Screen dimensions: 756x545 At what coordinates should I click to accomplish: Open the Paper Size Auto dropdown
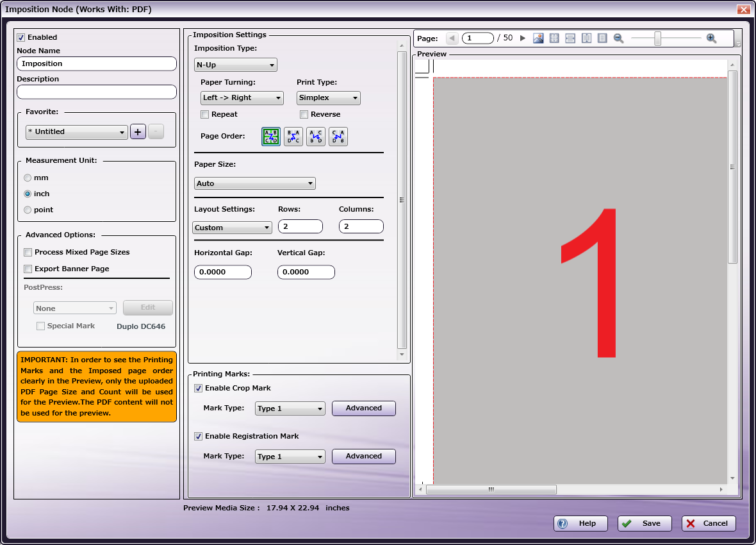(254, 183)
